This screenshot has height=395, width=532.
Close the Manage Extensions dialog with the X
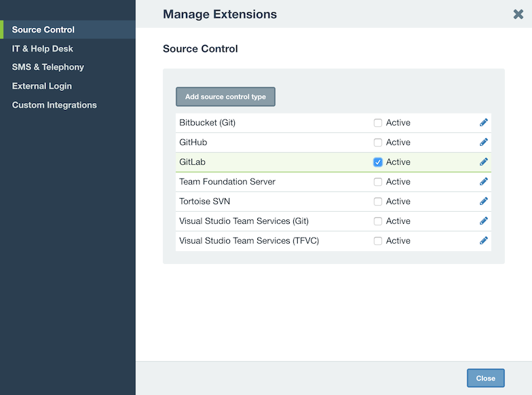pyautogui.click(x=518, y=14)
